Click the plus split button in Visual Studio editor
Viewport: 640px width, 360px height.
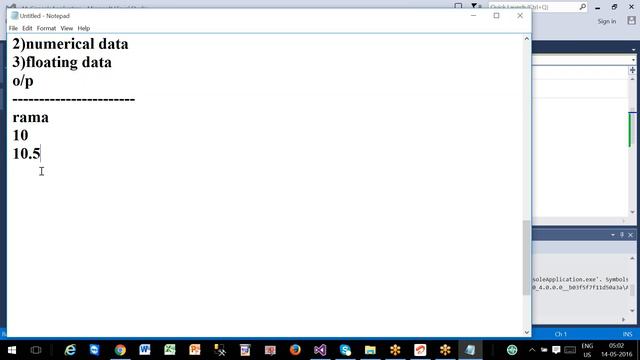pos(632,70)
